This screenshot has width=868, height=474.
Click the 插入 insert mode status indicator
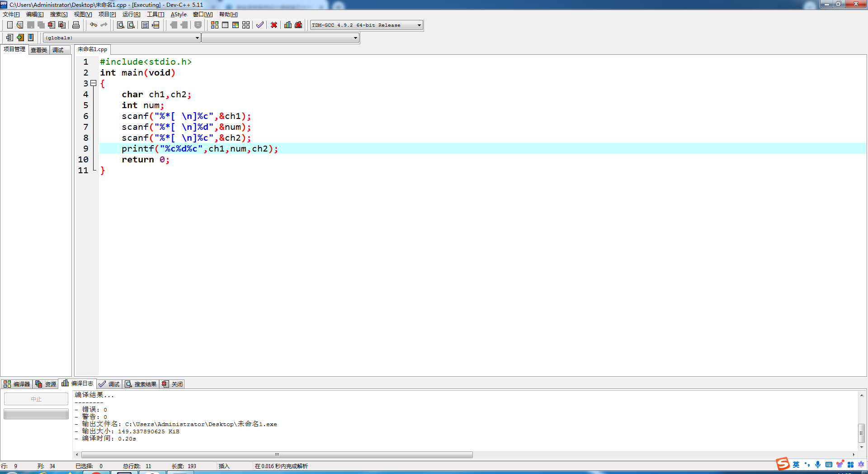click(x=224, y=466)
